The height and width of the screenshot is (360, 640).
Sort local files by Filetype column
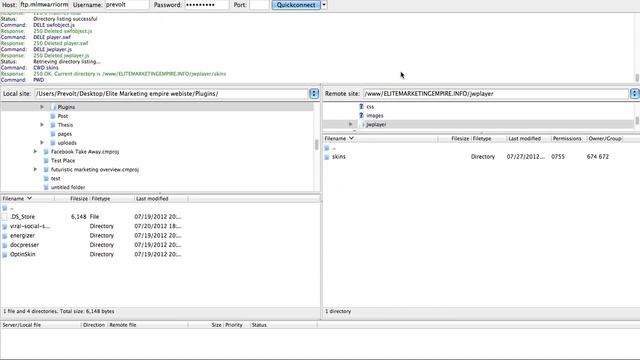(x=111, y=198)
